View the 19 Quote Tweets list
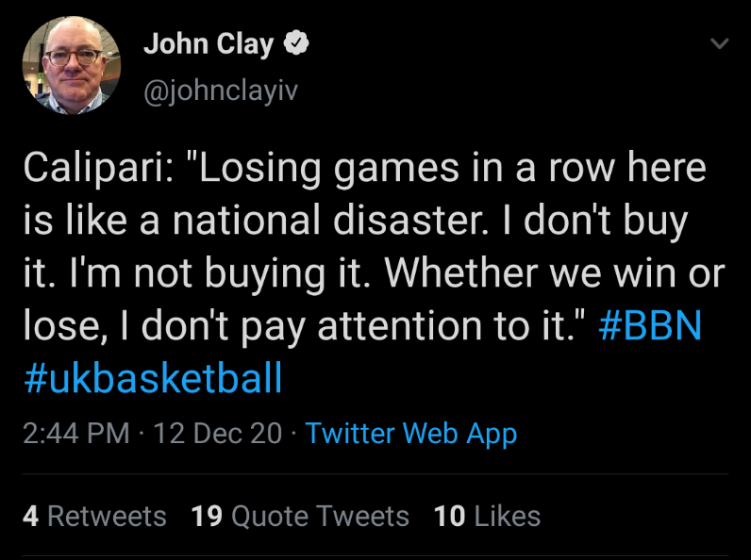 [x=300, y=516]
